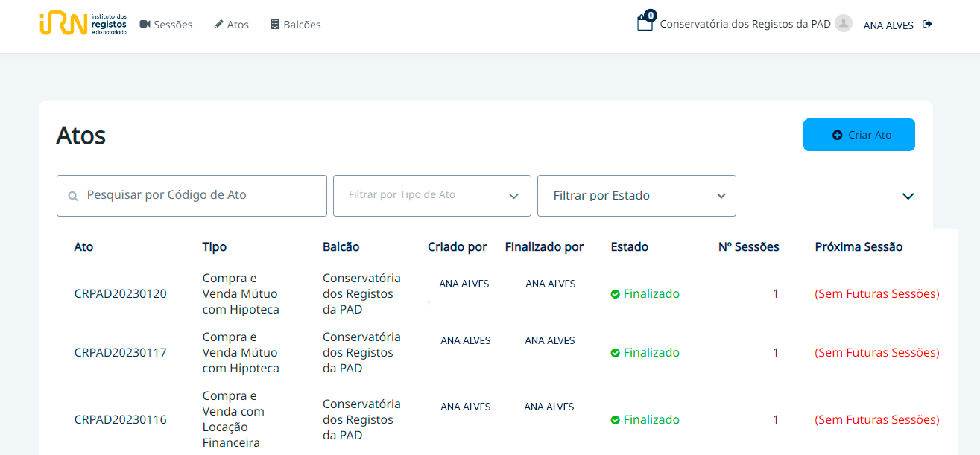Viewport: 980px width, 455px height.
Task: Click green check icon for CRPAD20230116
Action: coord(616,420)
